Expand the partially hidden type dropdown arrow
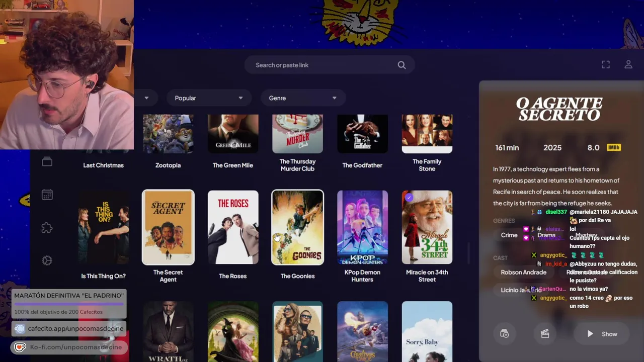Screen dimensions: 644x362 point(146,98)
